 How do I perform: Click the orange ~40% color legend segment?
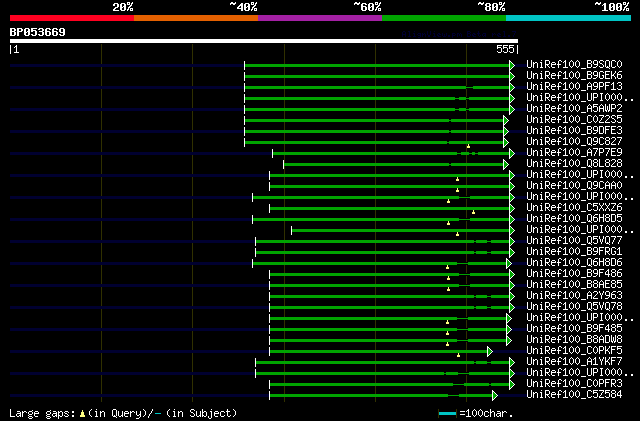196,18
